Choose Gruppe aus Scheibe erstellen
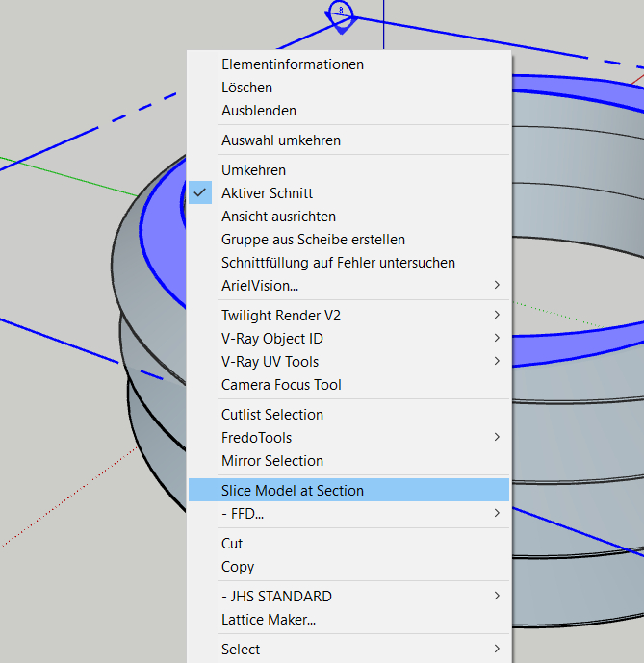The height and width of the screenshot is (663, 644). (x=313, y=240)
